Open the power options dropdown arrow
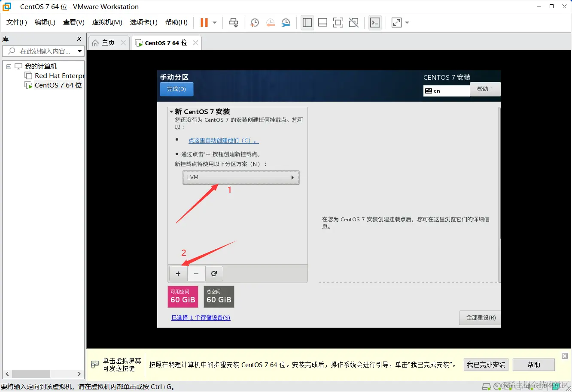Screen dimensions: 572x392 click(215, 23)
